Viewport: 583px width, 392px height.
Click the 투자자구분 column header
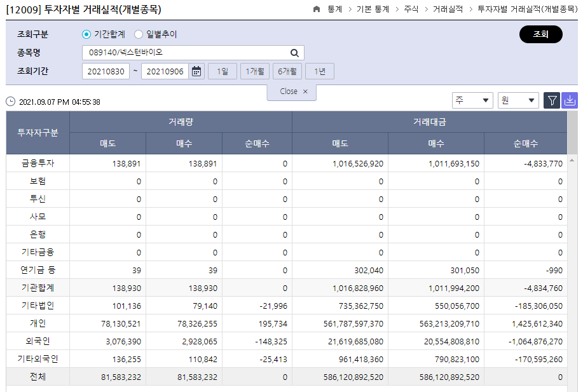coord(38,133)
